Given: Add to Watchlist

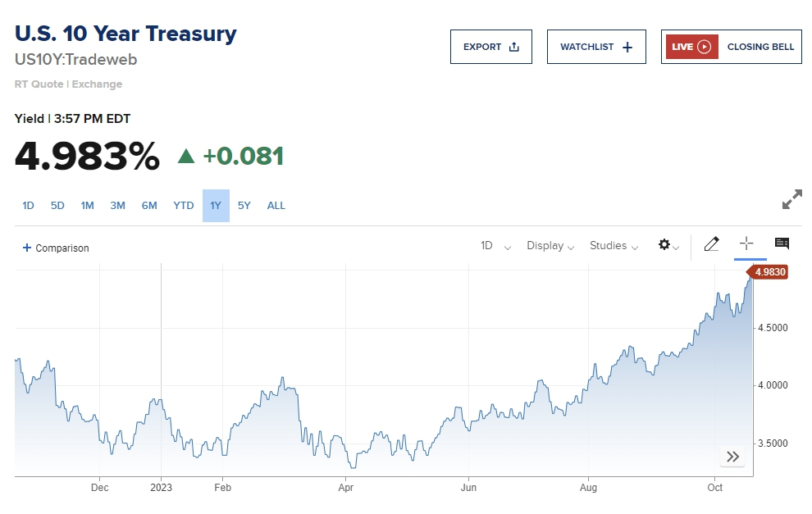Looking at the screenshot, I should point(596,47).
